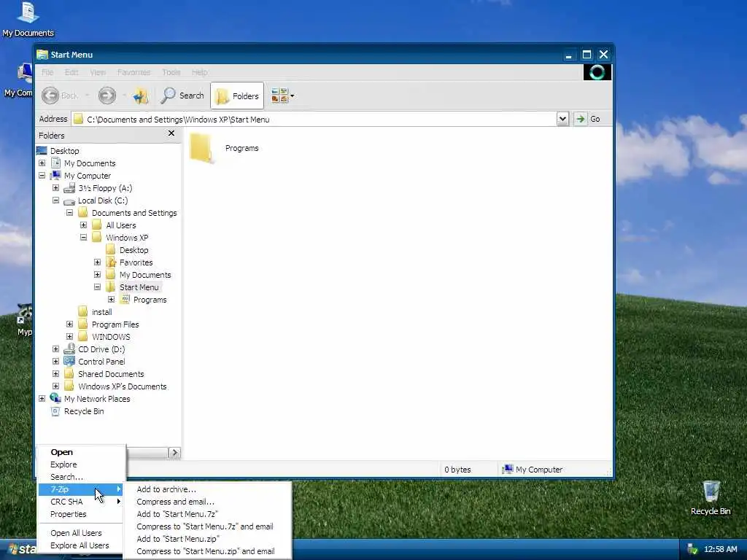Click the taskbar clock 12:58 AM
The width and height of the screenshot is (747, 560).
(720, 549)
